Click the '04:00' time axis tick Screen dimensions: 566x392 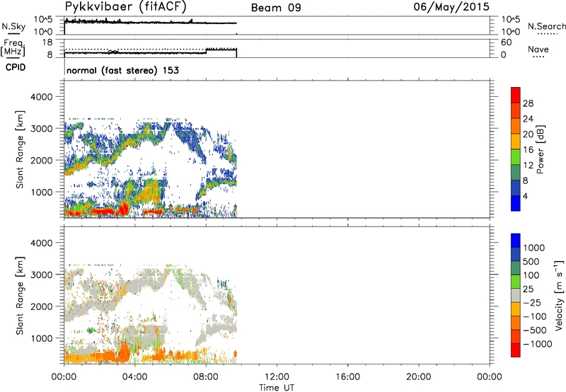[x=135, y=377]
